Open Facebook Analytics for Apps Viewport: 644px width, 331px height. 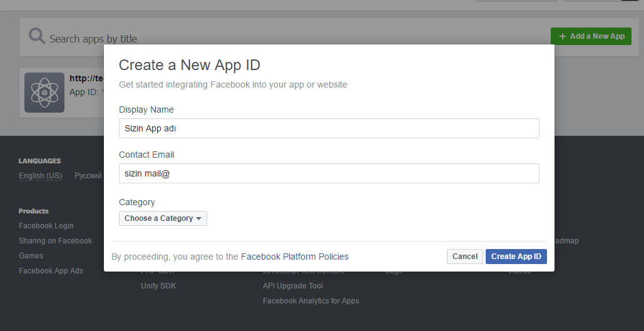point(310,301)
